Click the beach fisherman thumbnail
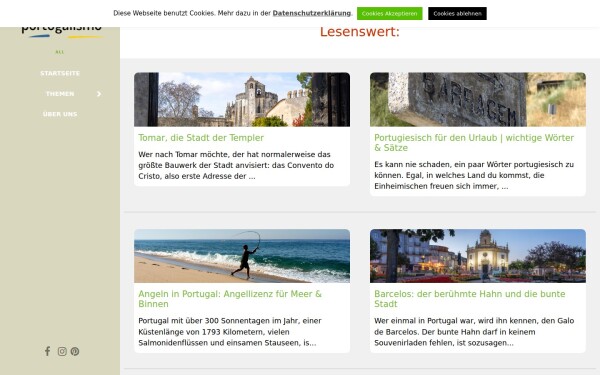The width and height of the screenshot is (600, 375). (x=242, y=256)
